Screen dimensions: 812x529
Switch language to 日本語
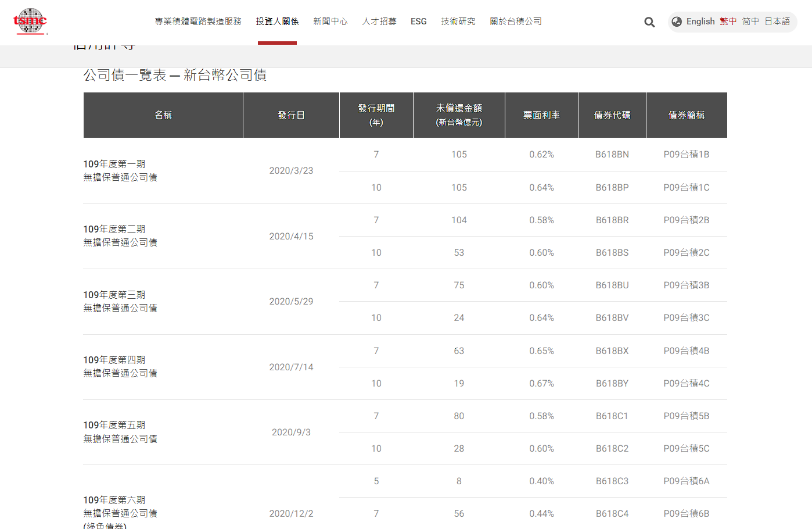777,22
